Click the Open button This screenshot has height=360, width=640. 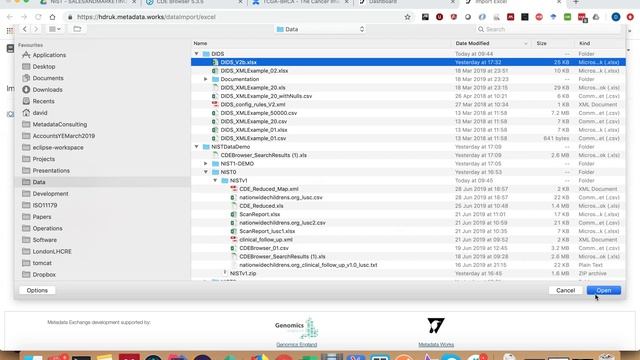[604, 290]
